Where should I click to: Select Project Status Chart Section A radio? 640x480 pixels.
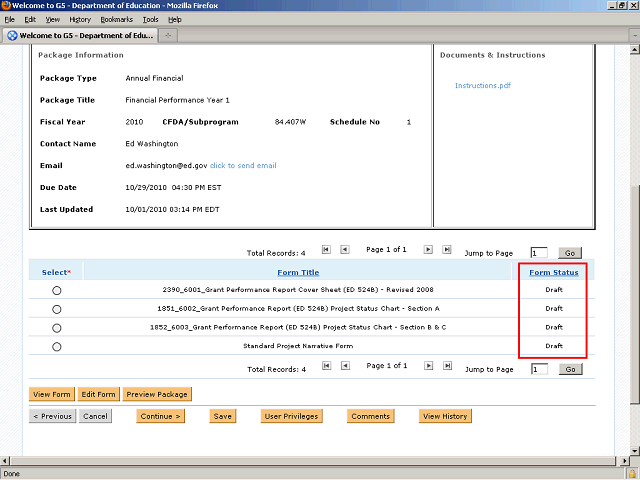click(57, 309)
